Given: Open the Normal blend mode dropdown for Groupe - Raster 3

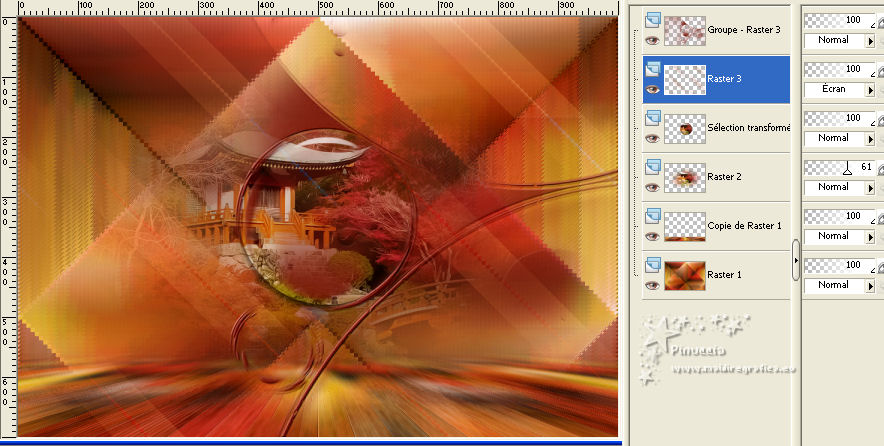Looking at the screenshot, I should click(x=839, y=41).
